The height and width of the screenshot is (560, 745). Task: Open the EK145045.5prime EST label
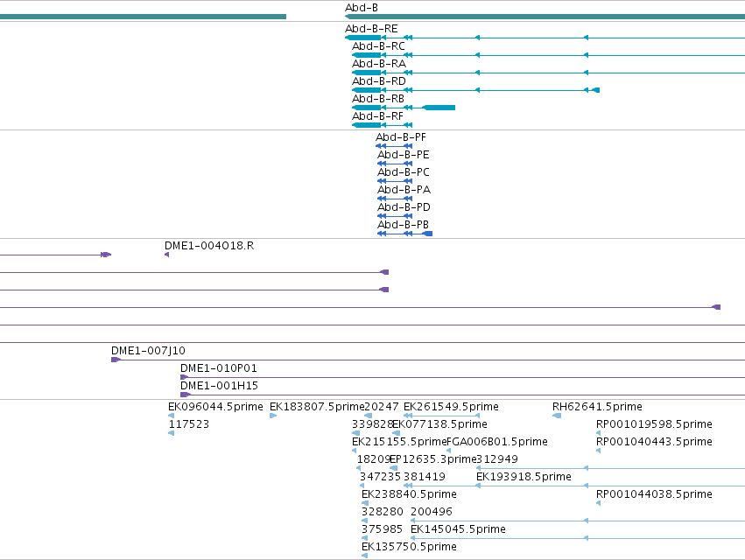click(x=458, y=530)
